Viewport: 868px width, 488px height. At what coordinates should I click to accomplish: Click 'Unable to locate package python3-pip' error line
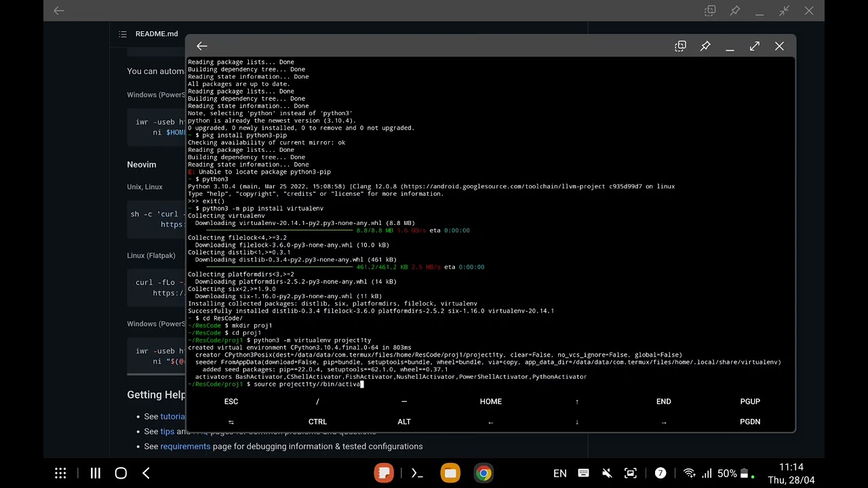(x=259, y=172)
